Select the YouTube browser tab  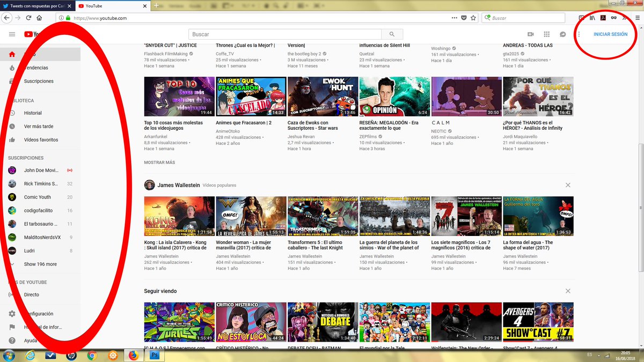pyautogui.click(x=112, y=5)
